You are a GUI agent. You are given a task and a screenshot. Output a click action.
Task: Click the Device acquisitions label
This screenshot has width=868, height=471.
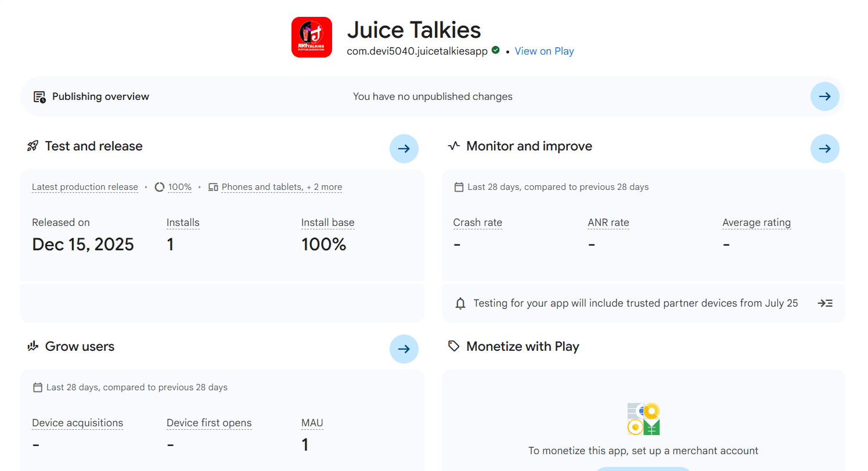[x=78, y=423]
